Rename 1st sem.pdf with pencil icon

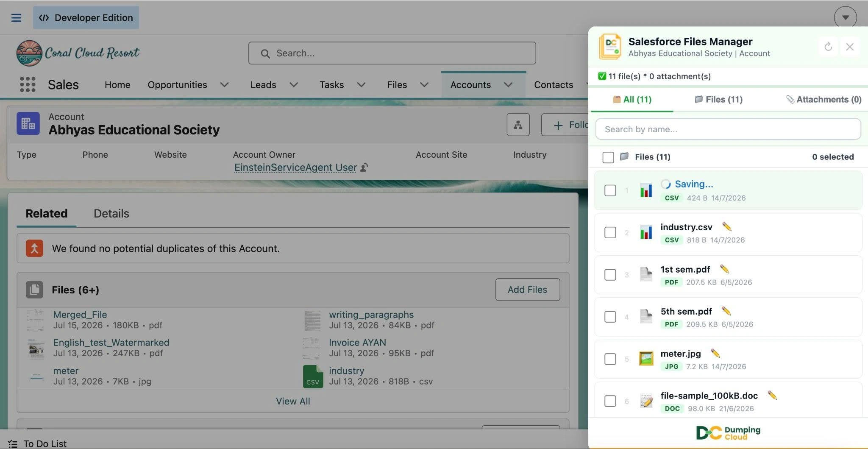coord(724,269)
